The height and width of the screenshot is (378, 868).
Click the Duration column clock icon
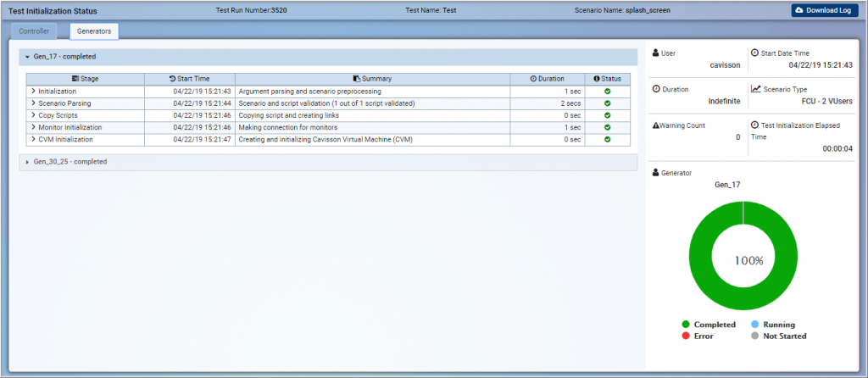[533, 79]
